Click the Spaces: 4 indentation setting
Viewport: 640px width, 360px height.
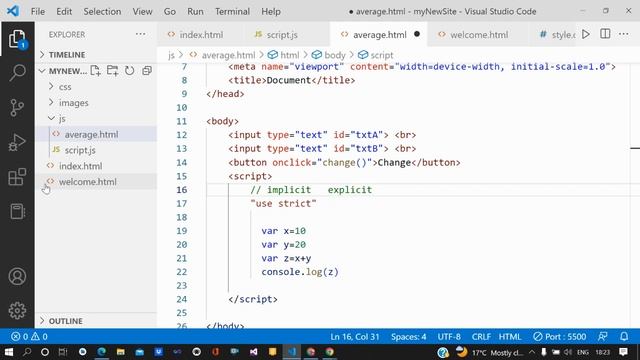409,337
